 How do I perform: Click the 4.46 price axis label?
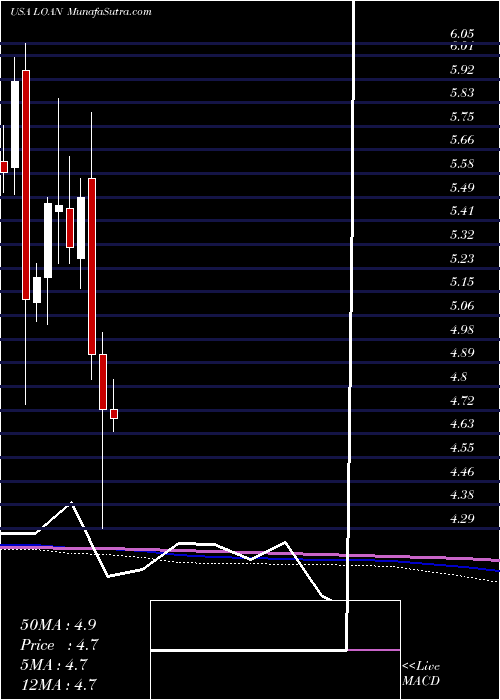click(462, 471)
